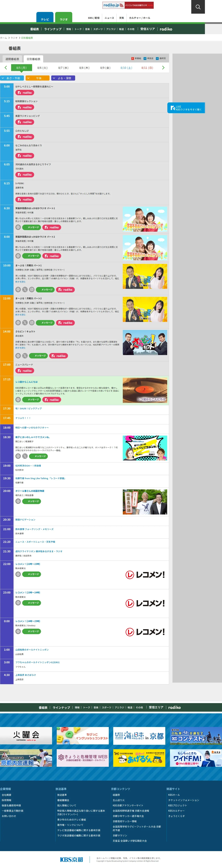Select date 8/6 (火)
The width and height of the screenshot is (222, 868).
(42, 68)
